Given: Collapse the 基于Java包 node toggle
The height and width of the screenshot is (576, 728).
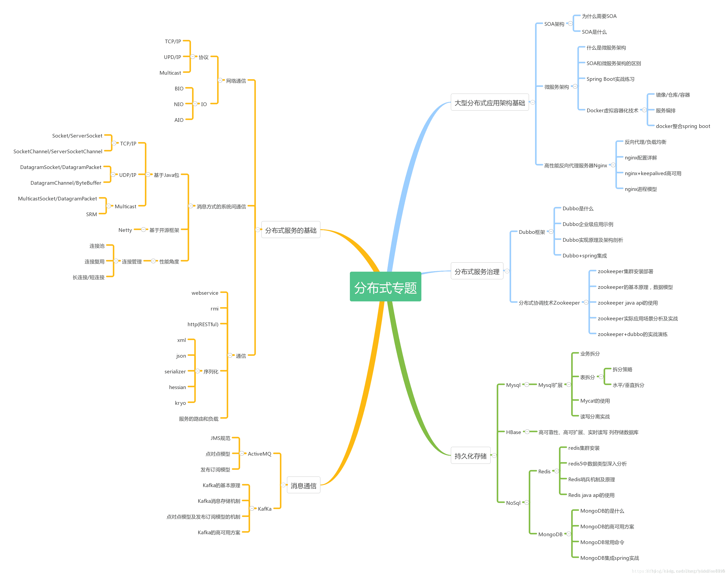Looking at the screenshot, I should 148,175.
